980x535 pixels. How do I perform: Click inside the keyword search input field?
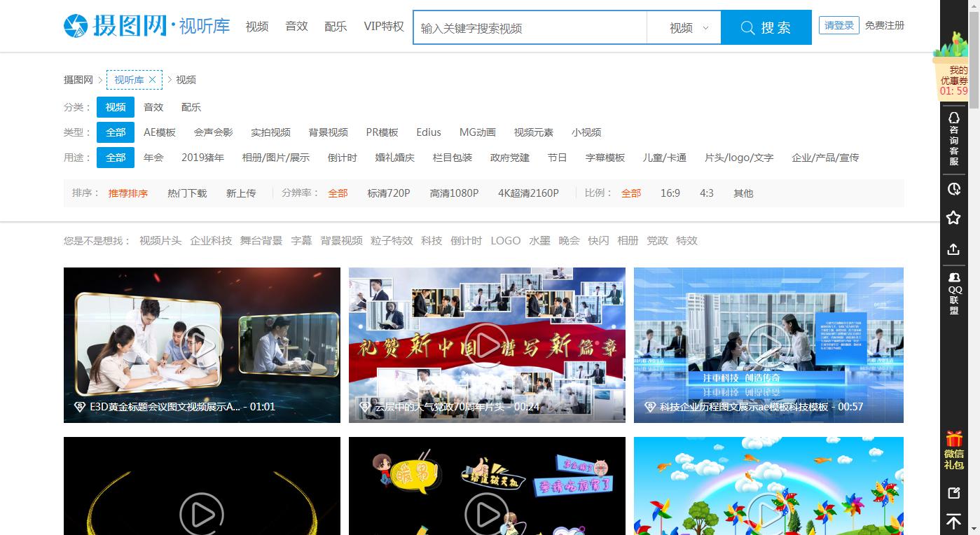(x=530, y=27)
